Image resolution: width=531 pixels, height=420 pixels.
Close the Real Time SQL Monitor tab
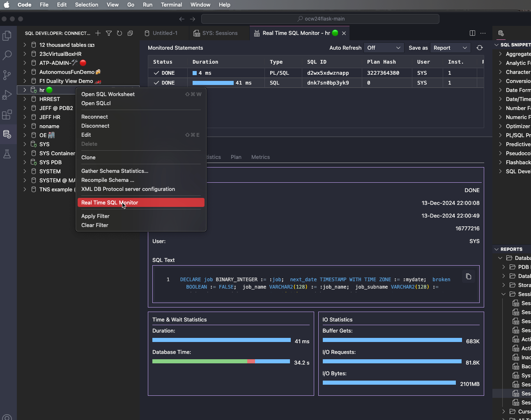(x=344, y=33)
